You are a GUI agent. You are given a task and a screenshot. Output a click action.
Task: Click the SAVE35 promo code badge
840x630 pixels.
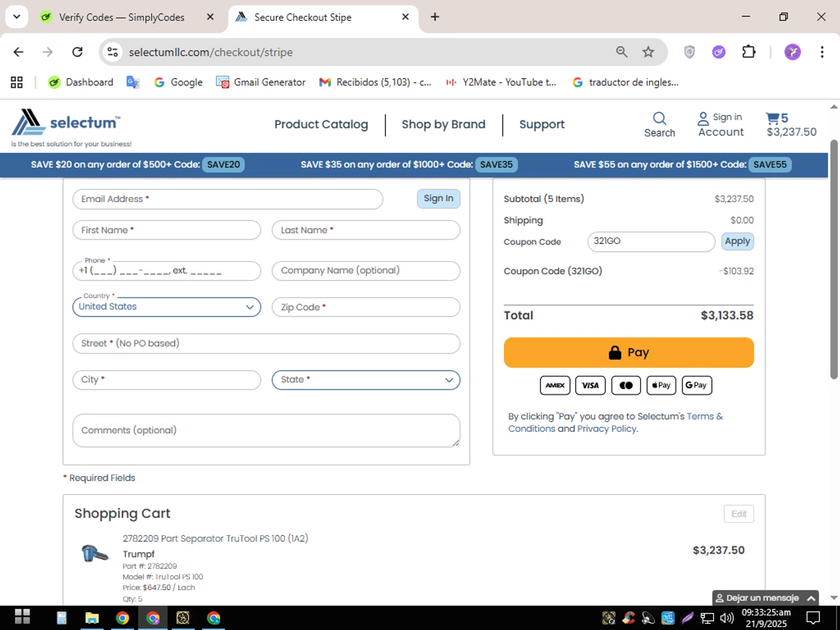click(x=496, y=165)
